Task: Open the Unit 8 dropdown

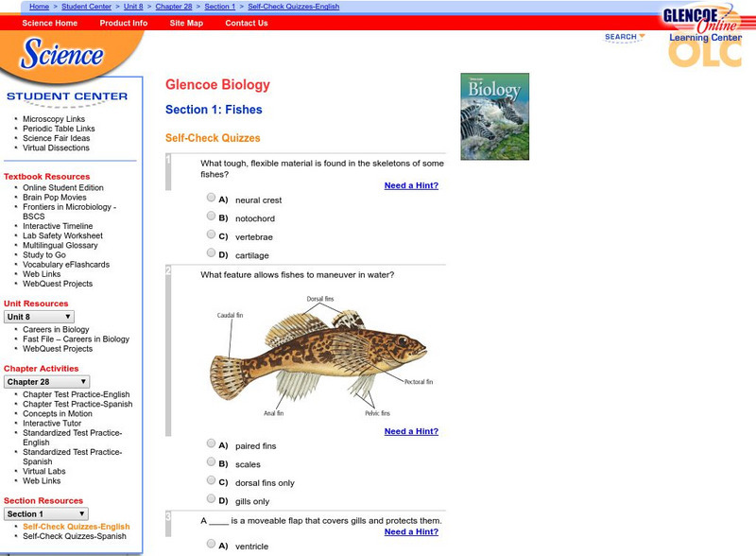Action: (x=40, y=314)
